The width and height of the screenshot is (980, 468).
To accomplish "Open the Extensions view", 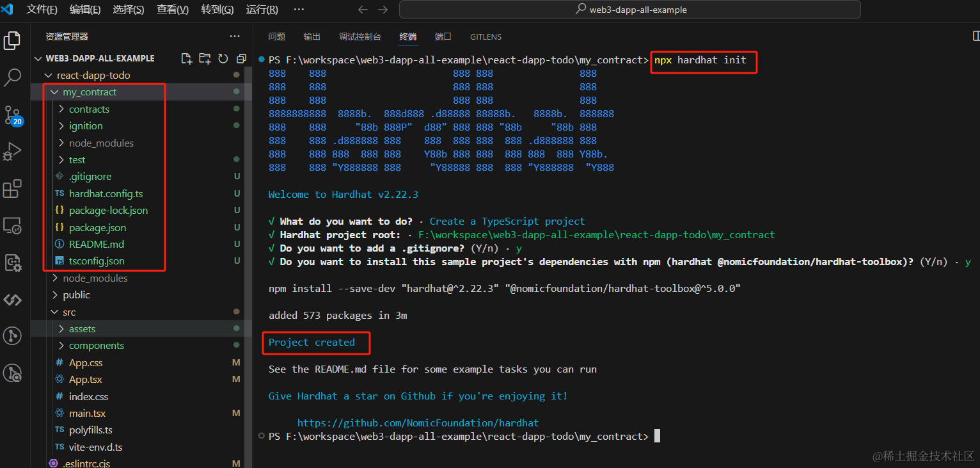I will pyautogui.click(x=12, y=190).
